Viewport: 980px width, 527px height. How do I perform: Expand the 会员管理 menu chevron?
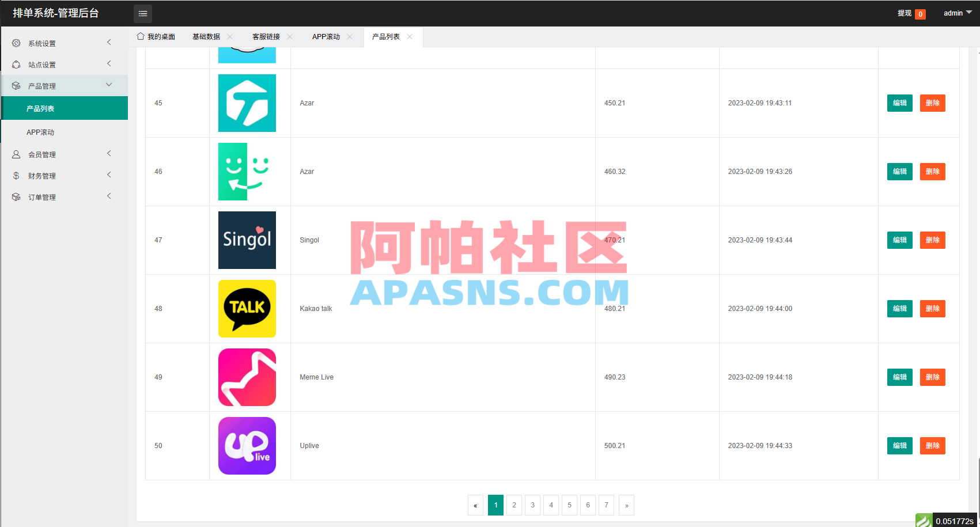click(x=109, y=154)
